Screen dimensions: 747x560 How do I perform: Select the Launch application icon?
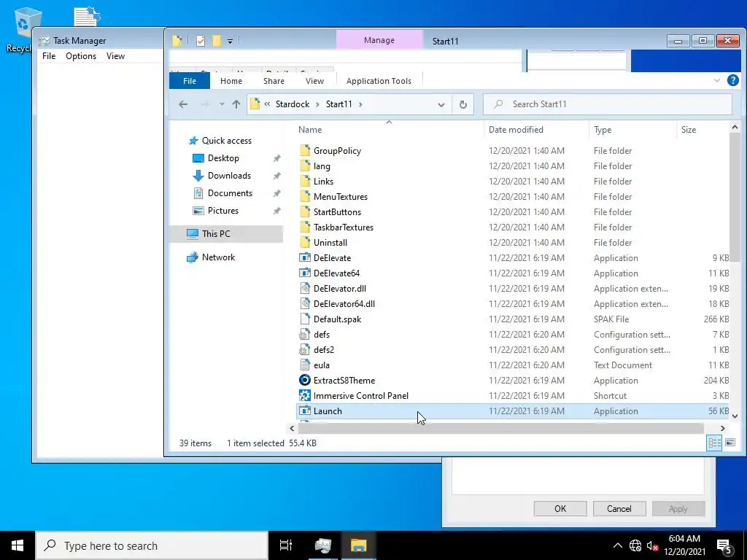point(305,411)
